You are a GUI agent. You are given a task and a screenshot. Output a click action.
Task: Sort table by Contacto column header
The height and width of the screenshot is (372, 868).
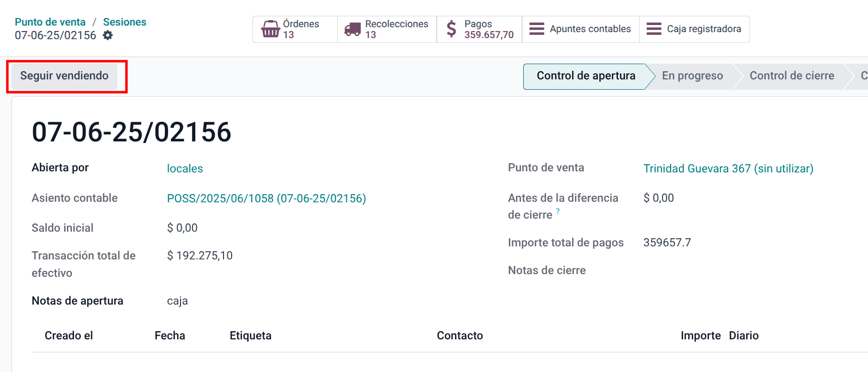pos(460,336)
